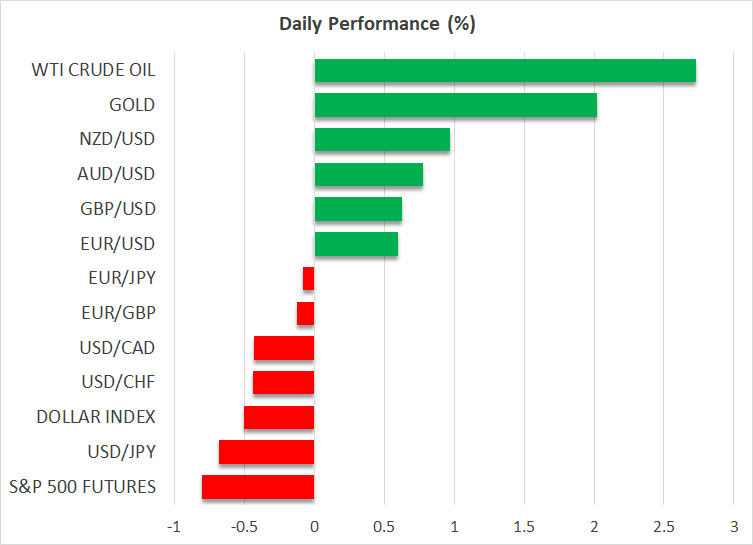Click the small EUR/JPY red bar

[x=309, y=279]
